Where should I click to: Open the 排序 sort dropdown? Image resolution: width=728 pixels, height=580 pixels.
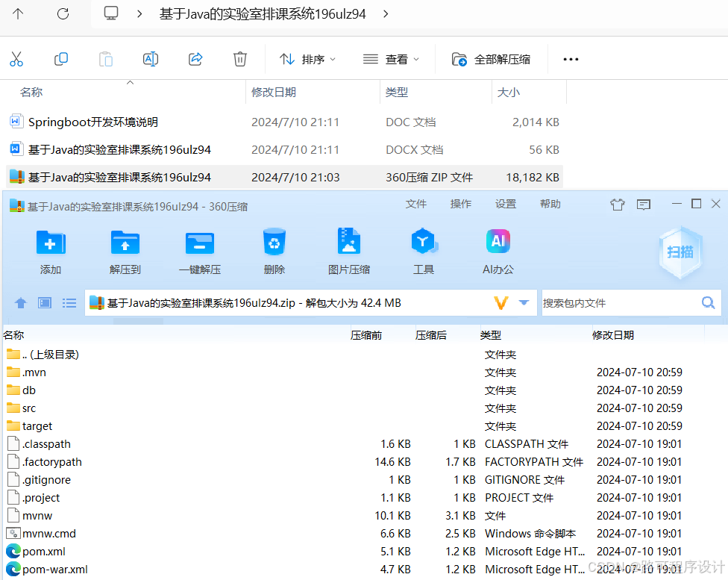307,60
